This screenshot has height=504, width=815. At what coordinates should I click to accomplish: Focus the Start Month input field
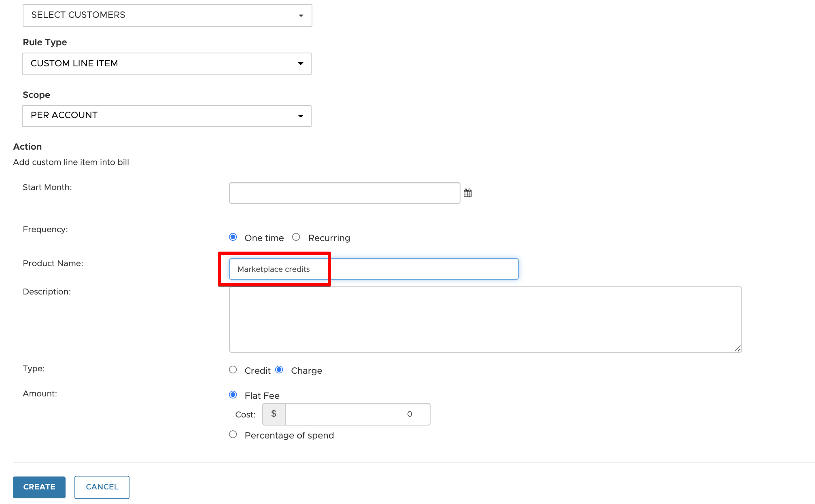click(344, 193)
